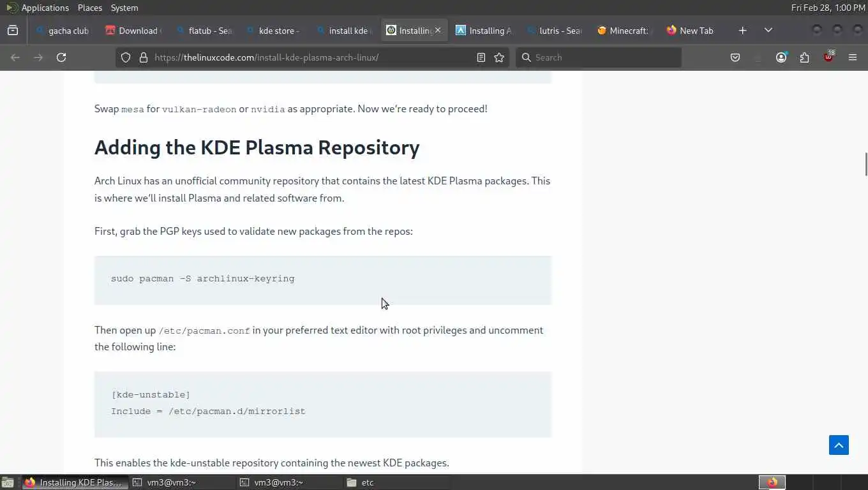Image resolution: width=868 pixels, height=490 pixels.
Task: Switch to the gacha club tab
Action: coord(62,30)
